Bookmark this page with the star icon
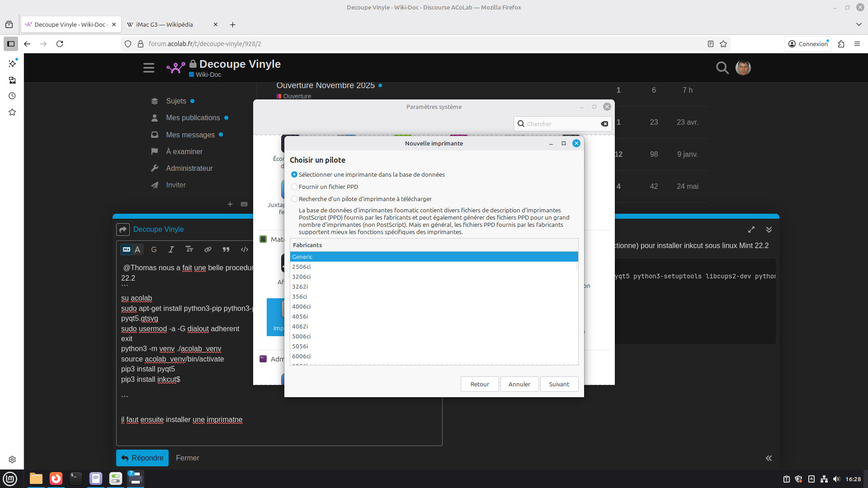Screen dimensions: 868x488 click(x=723, y=44)
